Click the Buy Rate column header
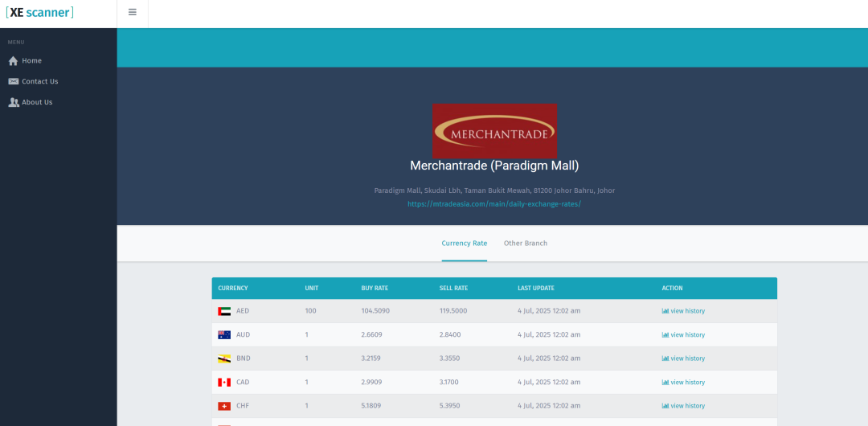 375,289
